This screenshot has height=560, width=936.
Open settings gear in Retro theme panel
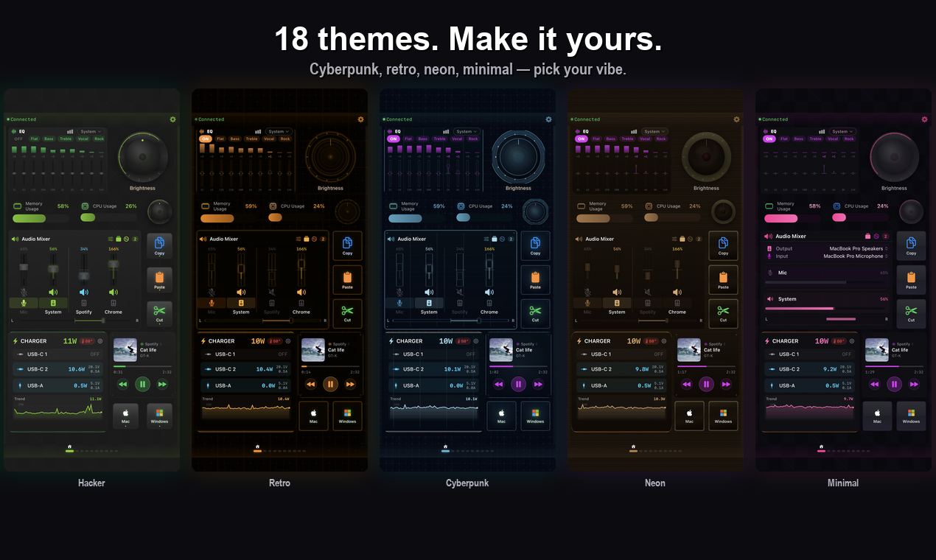[x=360, y=119]
